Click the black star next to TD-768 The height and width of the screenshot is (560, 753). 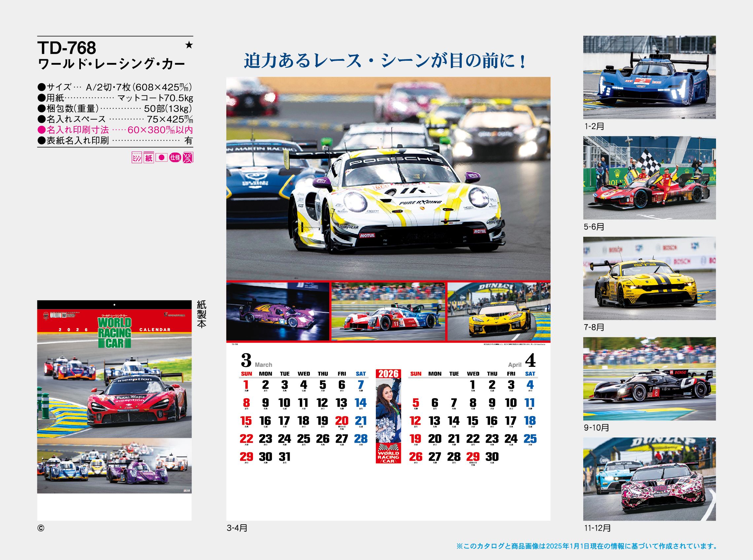tap(189, 45)
